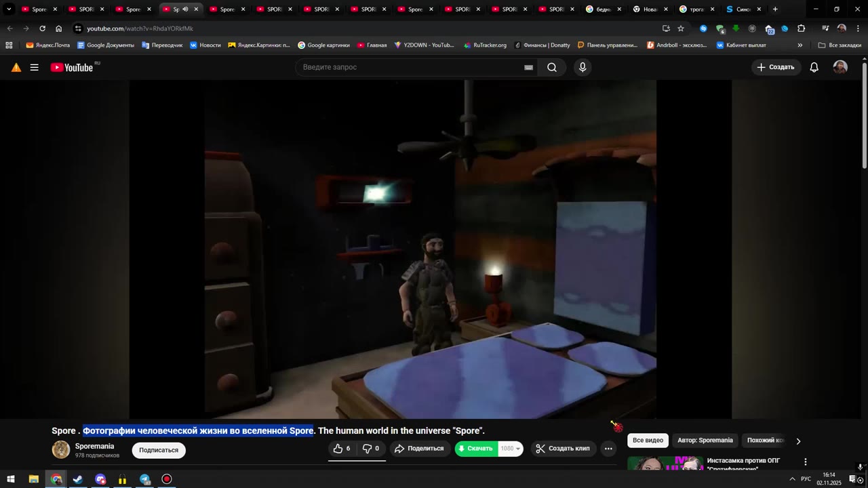Show more filter chips with the right arrow
Viewport: 868px width, 488px height.
coord(798,441)
